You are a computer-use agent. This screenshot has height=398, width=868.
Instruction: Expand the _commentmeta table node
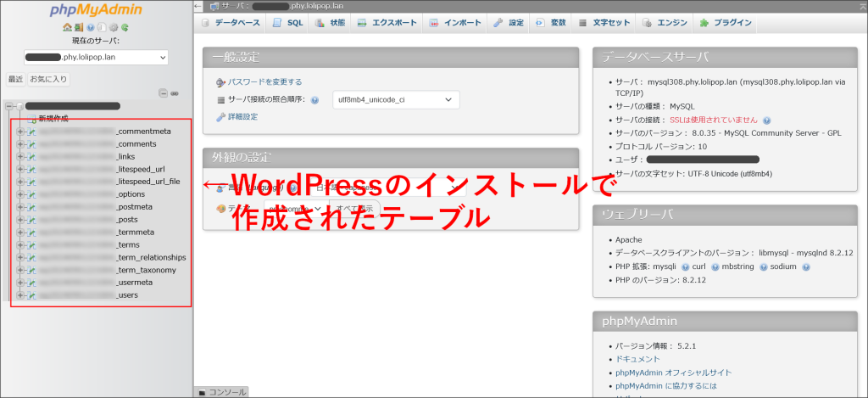20,132
